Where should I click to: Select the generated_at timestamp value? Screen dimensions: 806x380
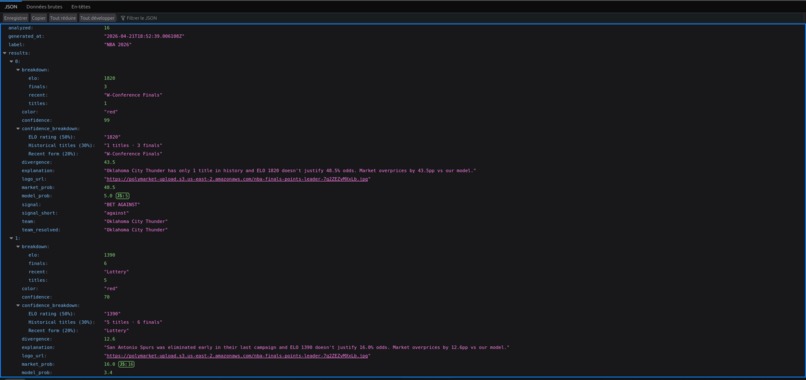point(144,36)
